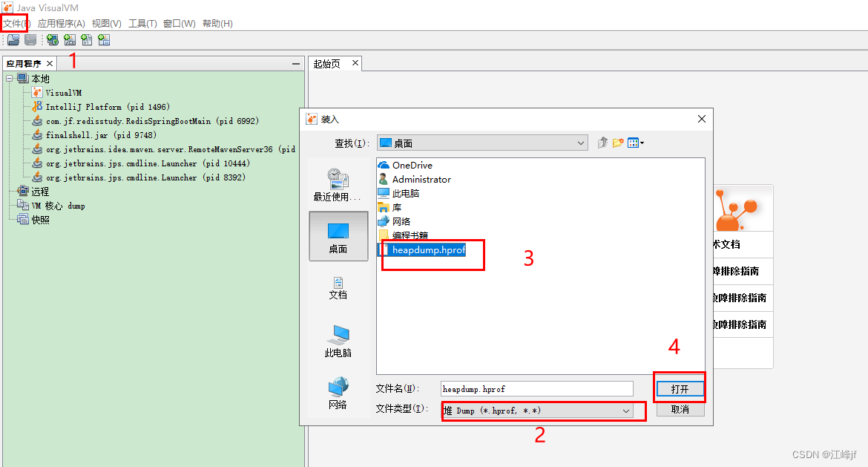Select finalshell.jar (pid 9748)
This screenshot has width=868, height=467.
click(x=94, y=134)
